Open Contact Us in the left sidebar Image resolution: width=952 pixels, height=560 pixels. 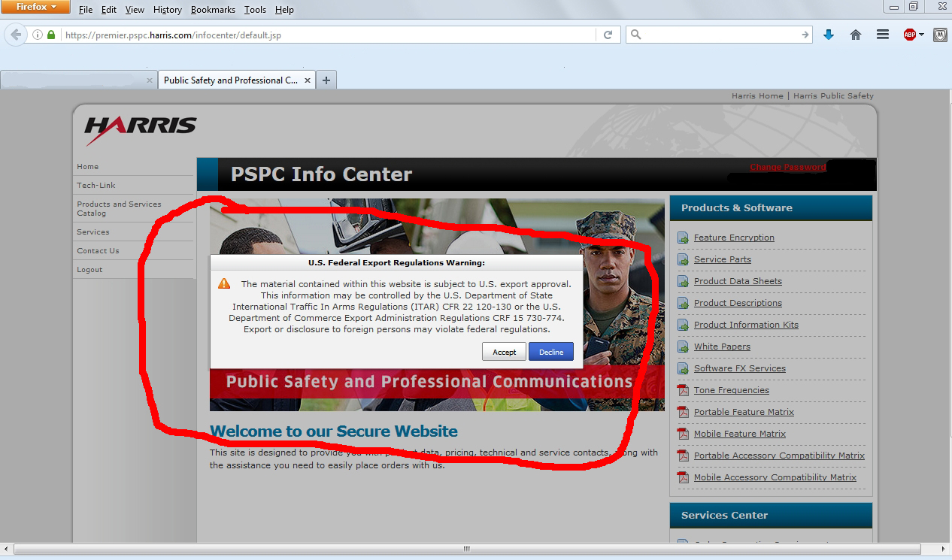(98, 250)
